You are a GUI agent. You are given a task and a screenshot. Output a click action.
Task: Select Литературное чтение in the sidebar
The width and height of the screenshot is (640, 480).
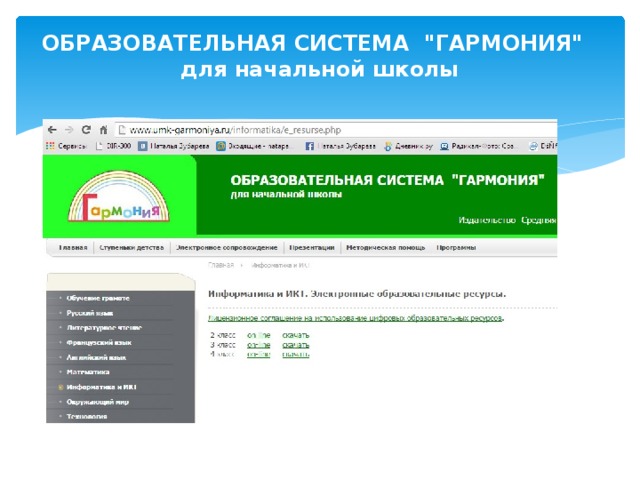[x=104, y=328]
